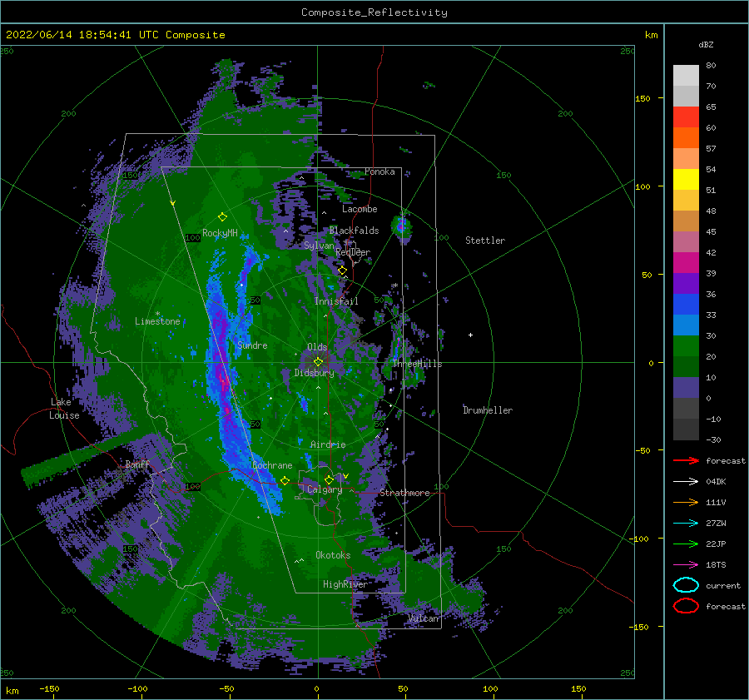Click the bright green swatch between 30 and 20 dBZ
Viewport: 749px width, 700px height.
(686, 346)
